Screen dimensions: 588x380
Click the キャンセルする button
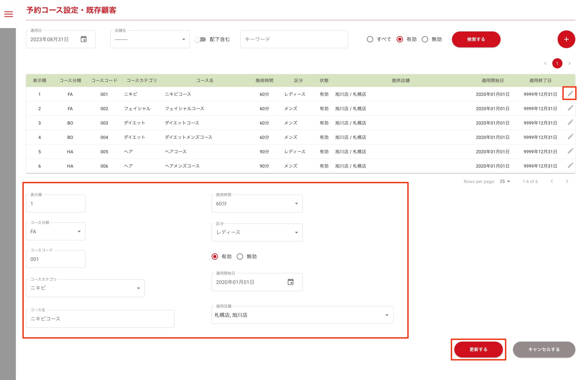(544, 349)
